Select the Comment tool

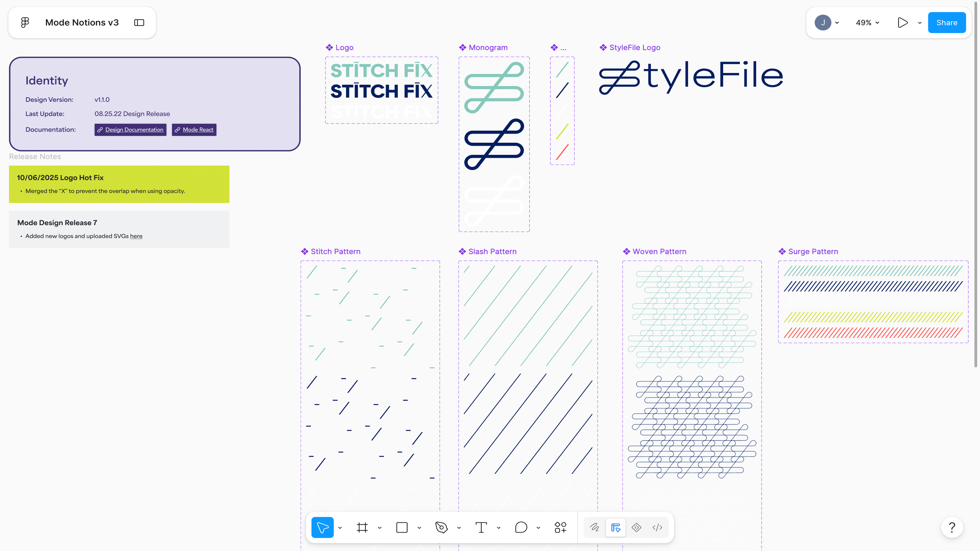tap(521, 527)
